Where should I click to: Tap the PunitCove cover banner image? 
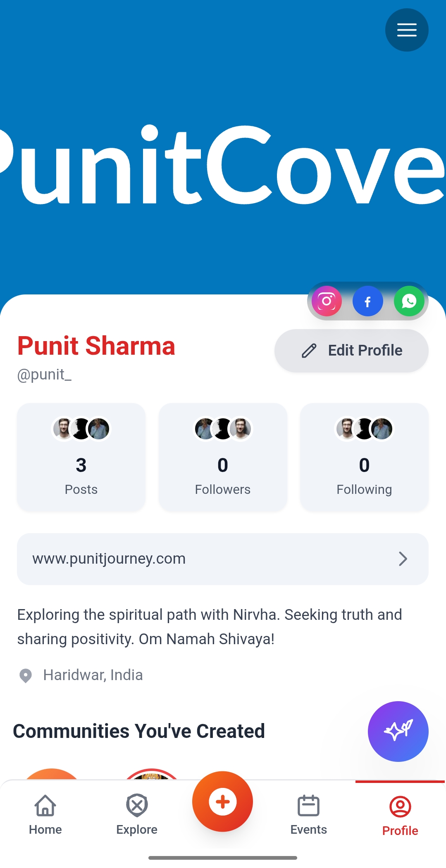pos(223,165)
